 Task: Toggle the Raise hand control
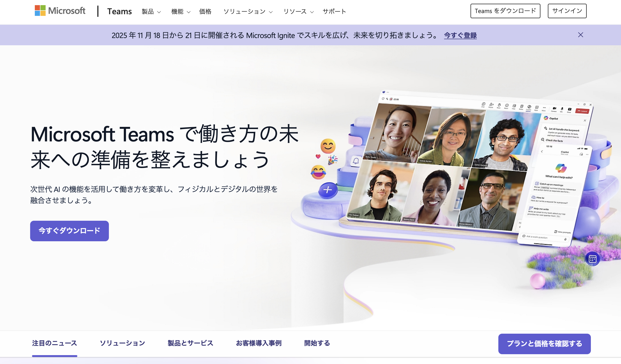pyautogui.click(x=499, y=105)
